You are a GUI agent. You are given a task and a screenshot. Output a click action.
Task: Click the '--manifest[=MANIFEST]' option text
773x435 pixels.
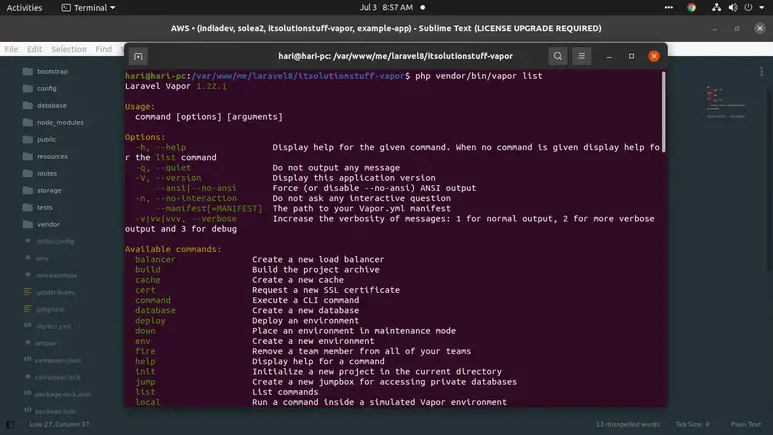[x=209, y=209]
